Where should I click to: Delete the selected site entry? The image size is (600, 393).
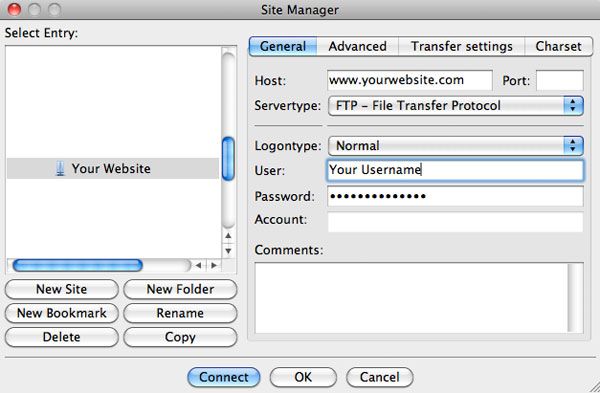click(x=62, y=337)
